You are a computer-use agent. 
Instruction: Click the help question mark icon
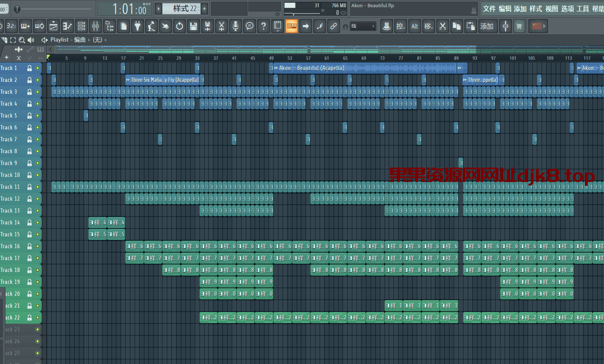pos(264,26)
